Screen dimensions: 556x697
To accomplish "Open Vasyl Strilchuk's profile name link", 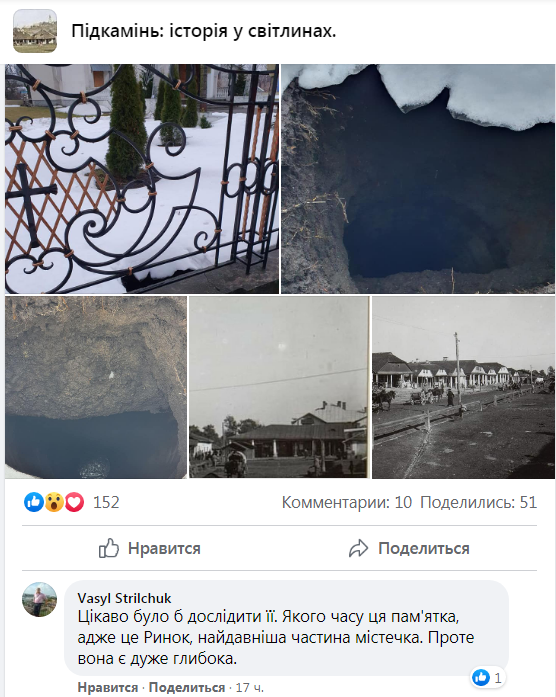I will tap(124, 598).
